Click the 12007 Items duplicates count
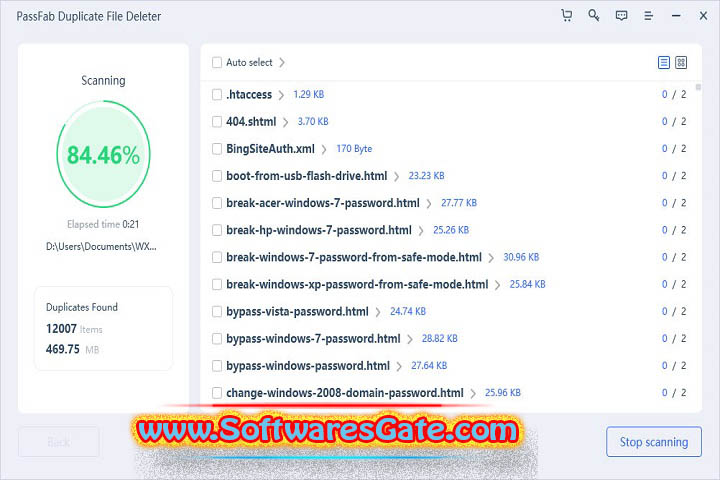Viewport: 720px width, 480px height. [x=74, y=329]
